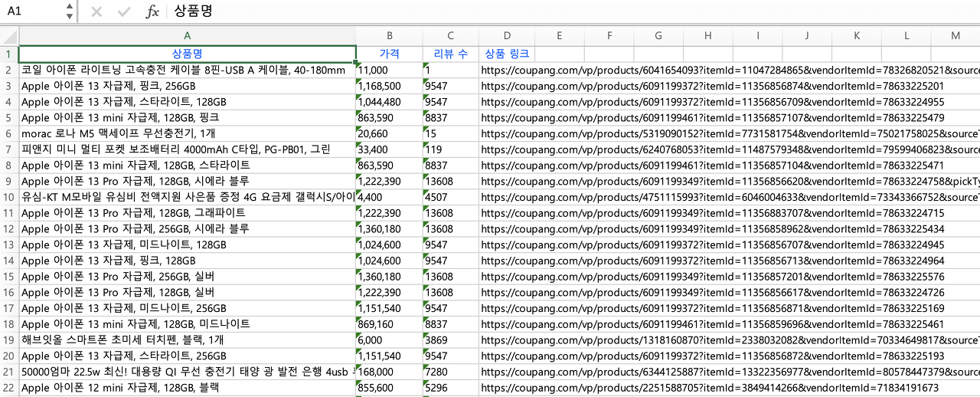This screenshot has width=980, height=397.
Task: Select the entire sheet via corner triangle
Action: coord(9,36)
